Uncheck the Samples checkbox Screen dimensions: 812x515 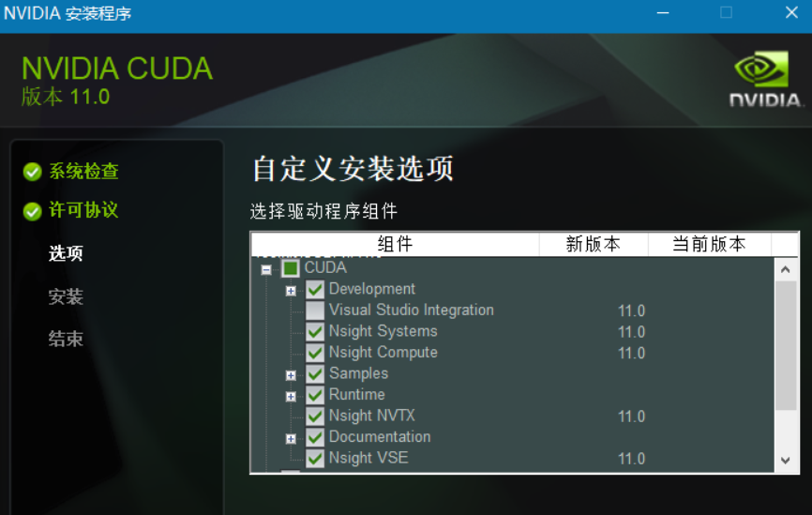point(315,373)
